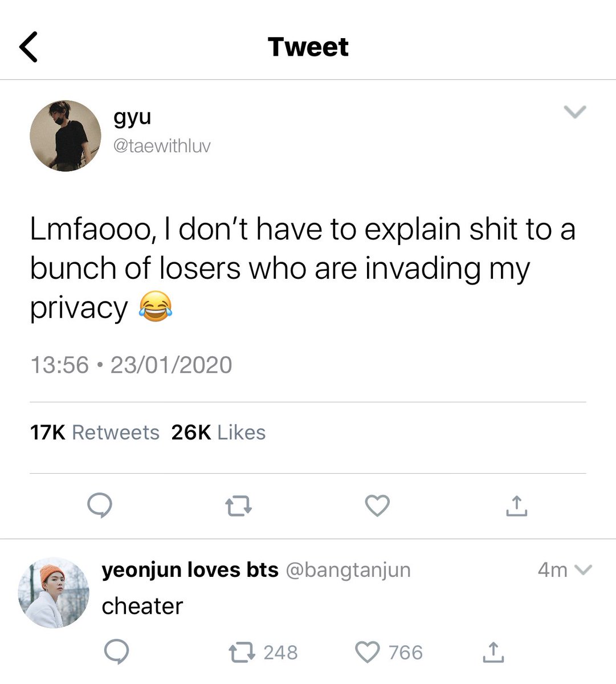Reply to the 'cheater' comment
Viewport: 616px width, 684px height.
tap(116, 652)
